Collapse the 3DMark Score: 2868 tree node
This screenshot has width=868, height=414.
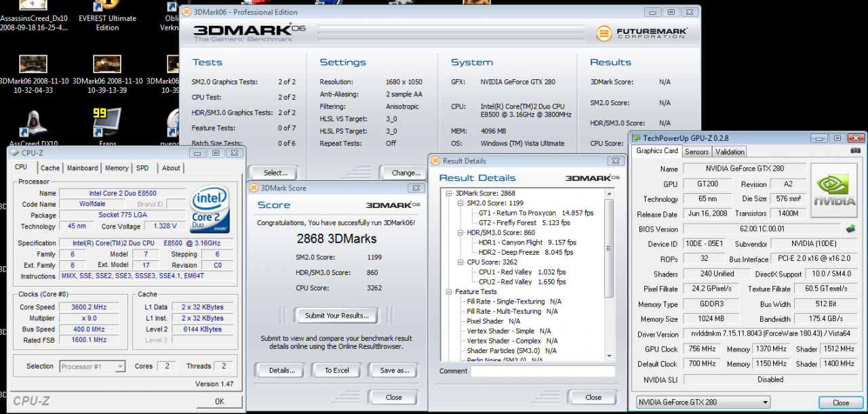tap(450, 193)
